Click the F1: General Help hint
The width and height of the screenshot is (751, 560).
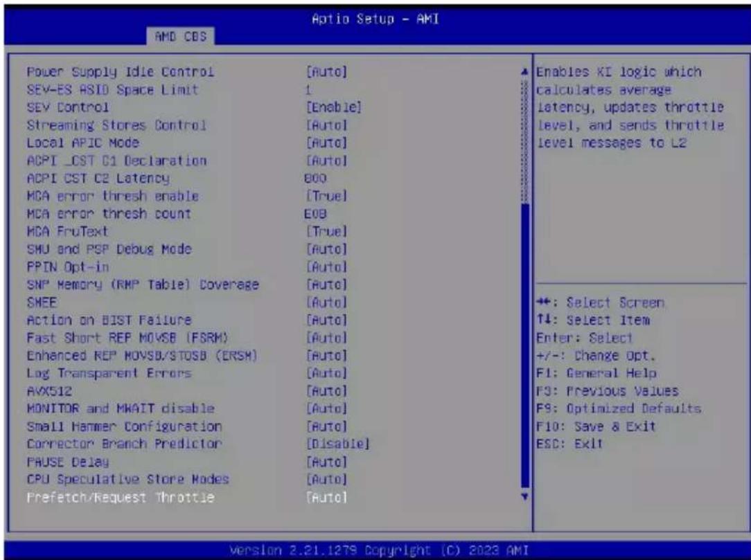[596, 373]
